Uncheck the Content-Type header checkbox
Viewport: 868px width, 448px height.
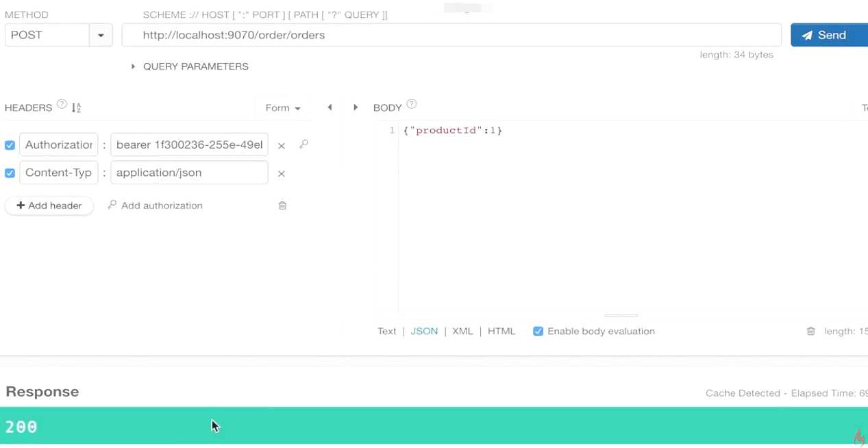pyautogui.click(x=10, y=173)
